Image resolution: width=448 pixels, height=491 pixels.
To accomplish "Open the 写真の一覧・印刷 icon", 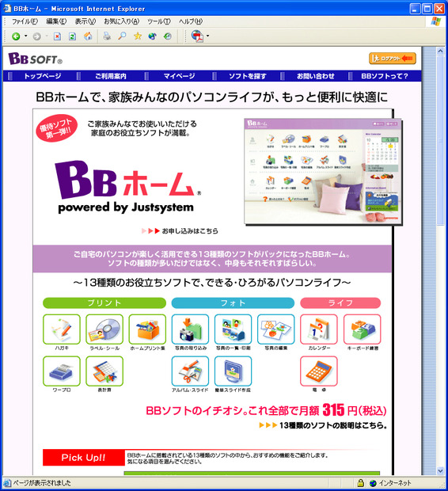I will click(233, 329).
